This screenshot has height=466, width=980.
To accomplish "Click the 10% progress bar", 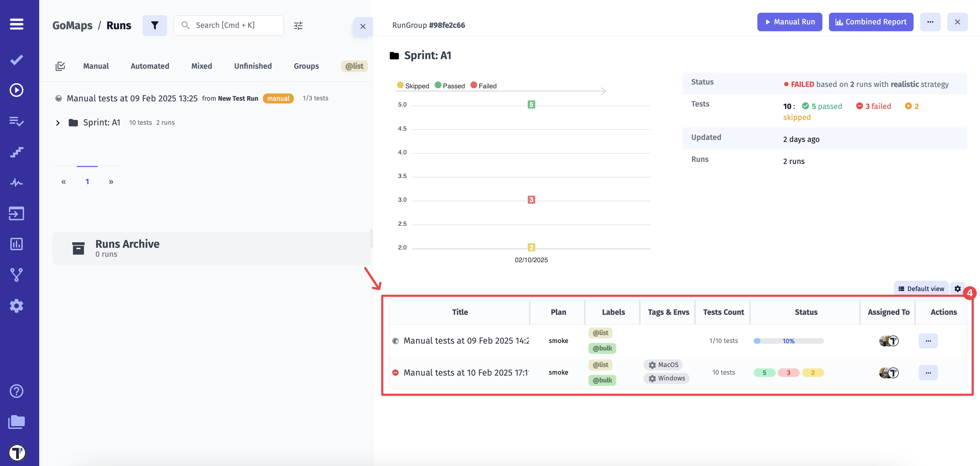I will click(x=788, y=341).
